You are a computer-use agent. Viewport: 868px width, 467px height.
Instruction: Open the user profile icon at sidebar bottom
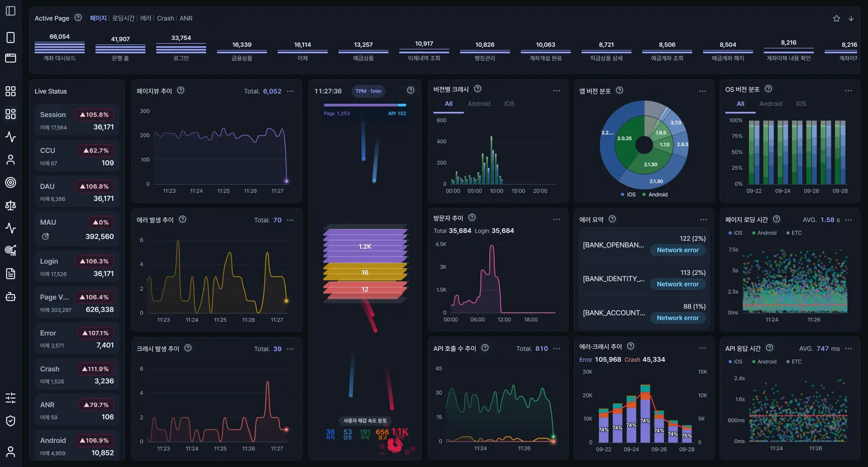point(10,452)
